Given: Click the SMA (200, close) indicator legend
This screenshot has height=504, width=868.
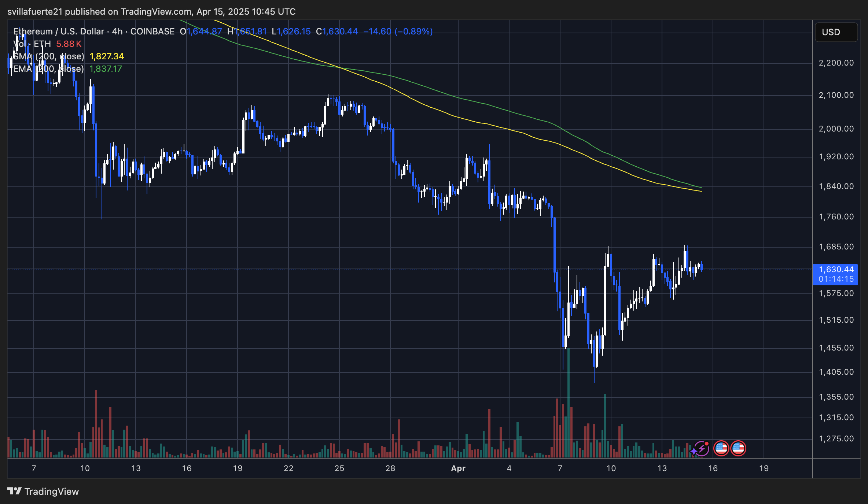Looking at the screenshot, I should pyautogui.click(x=49, y=56).
